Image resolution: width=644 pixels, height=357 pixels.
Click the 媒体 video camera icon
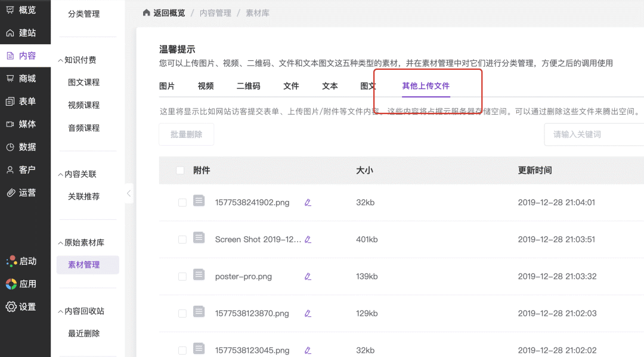coord(10,124)
